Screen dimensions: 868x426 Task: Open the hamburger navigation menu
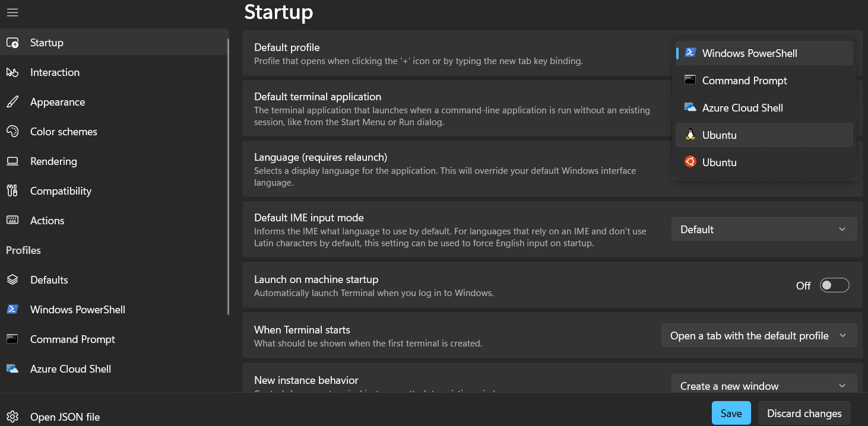(12, 12)
